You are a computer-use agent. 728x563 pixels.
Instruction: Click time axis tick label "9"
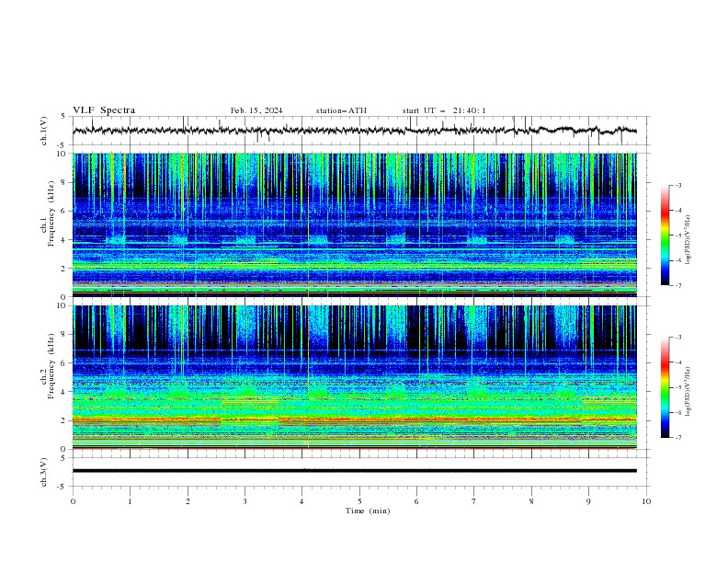coord(588,501)
